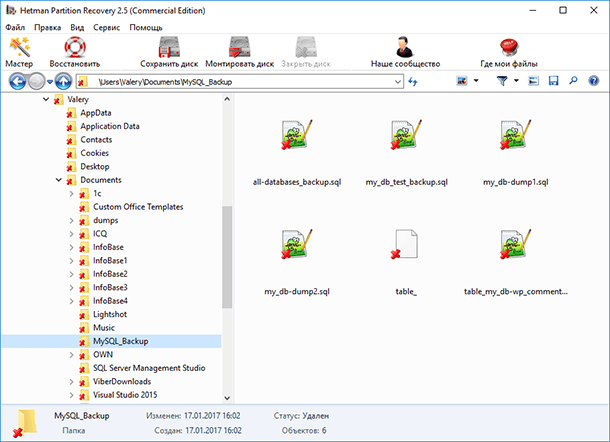Select the Music folder

coord(104,328)
